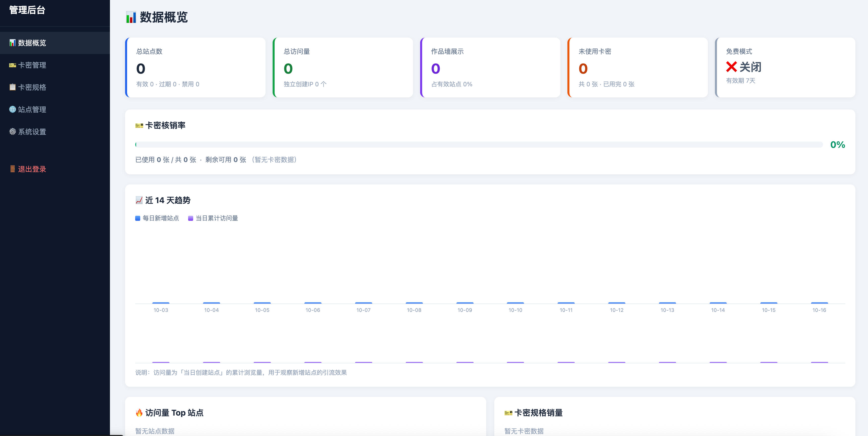Click the text 有效期 7天
868x436 pixels.
(741, 80)
